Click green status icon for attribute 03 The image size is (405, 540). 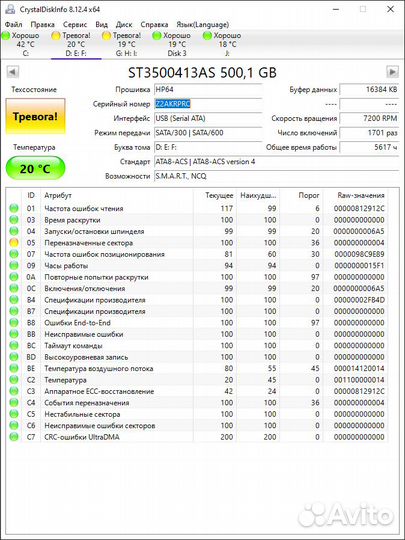(x=14, y=219)
